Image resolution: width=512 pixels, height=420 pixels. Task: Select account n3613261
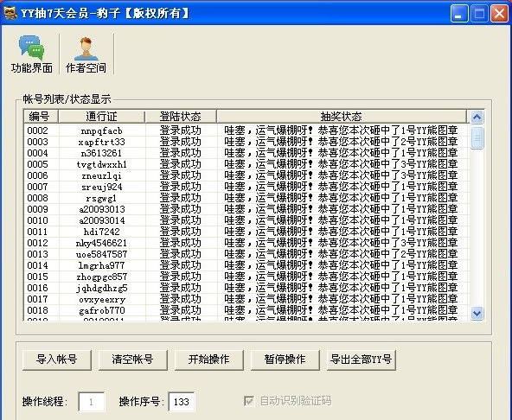[x=101, y=153]
